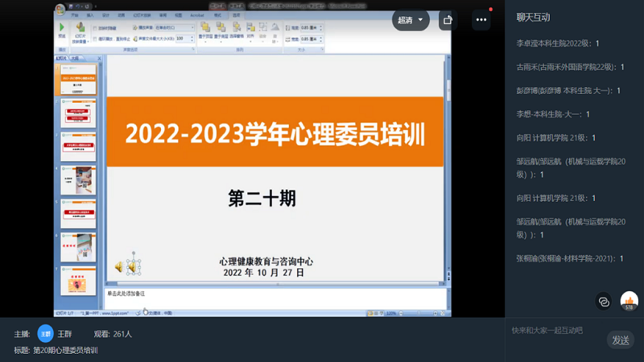
Task: Click the 120% zoom level button
Action: coord(391,313)
